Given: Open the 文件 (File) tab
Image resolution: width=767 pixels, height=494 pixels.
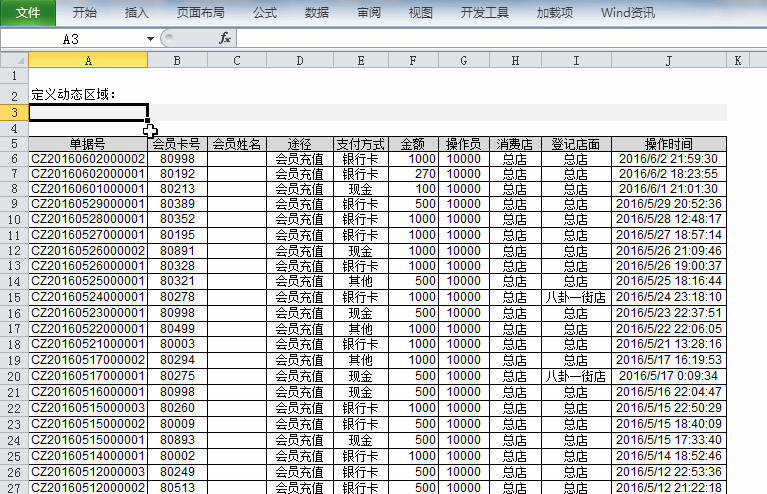Looking at the screenshot, I should [28, 12].
